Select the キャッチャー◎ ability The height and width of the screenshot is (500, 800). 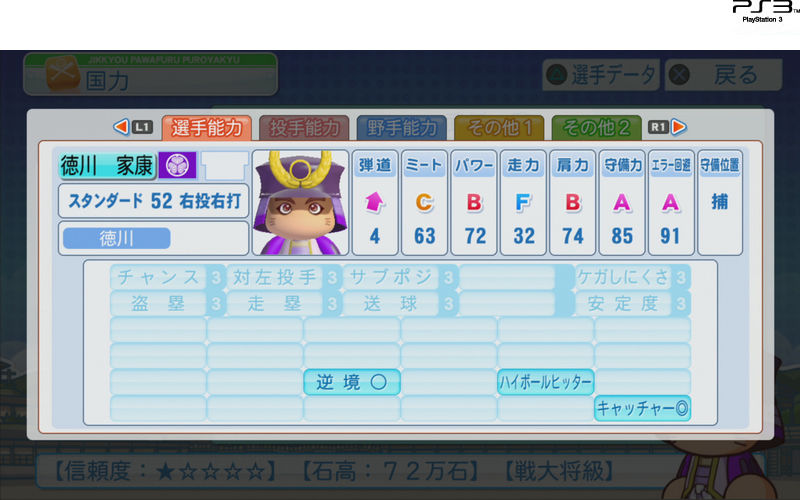(x=642, y=408)
